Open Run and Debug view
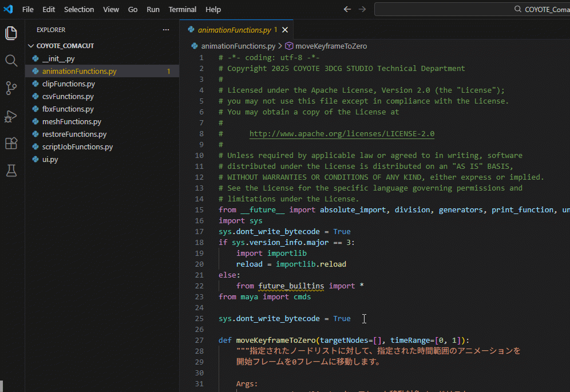Screen dimensions: 570x392 pyautogui.click(x=11, y=116)
